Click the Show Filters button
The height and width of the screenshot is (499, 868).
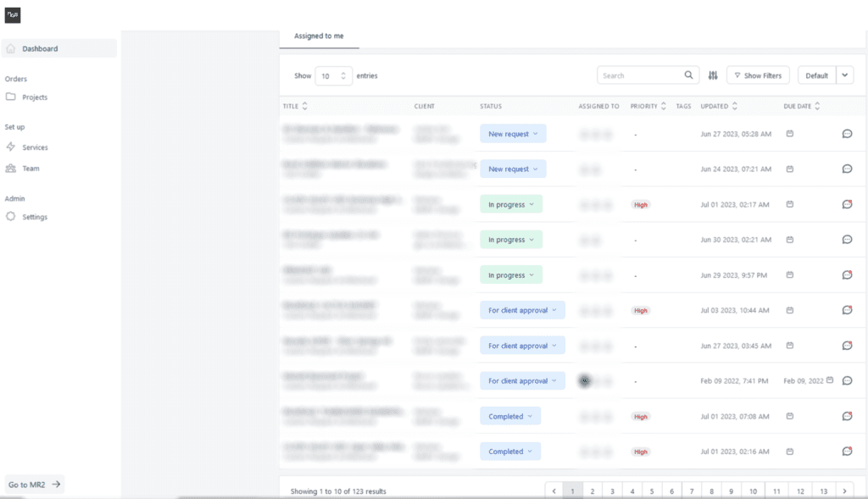[x=758, y=75]
